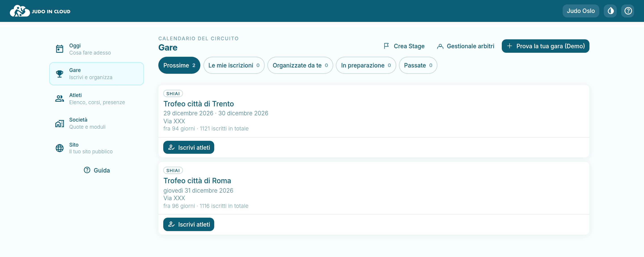
Task: Click the Società sidebar label
Action: tap(78, 120)
